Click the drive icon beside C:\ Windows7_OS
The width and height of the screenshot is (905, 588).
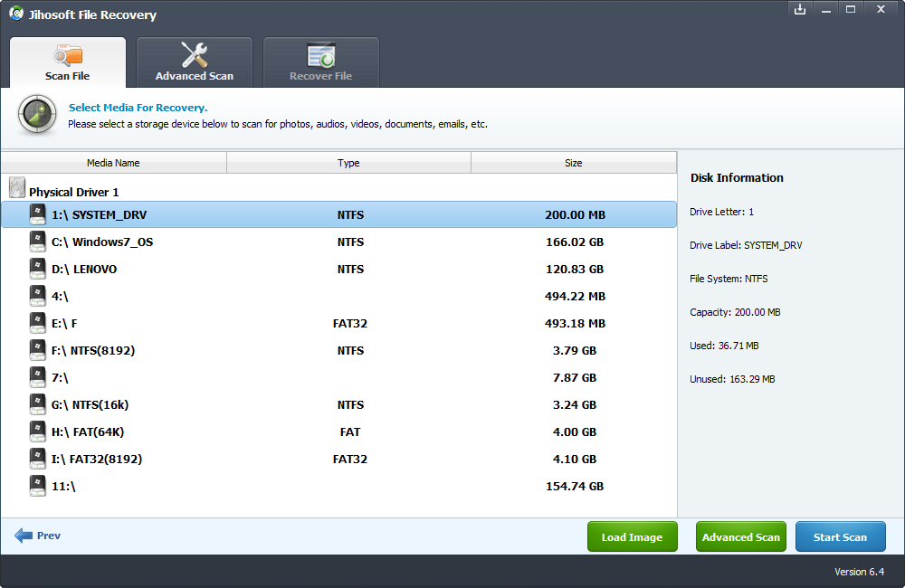point(37,242)
